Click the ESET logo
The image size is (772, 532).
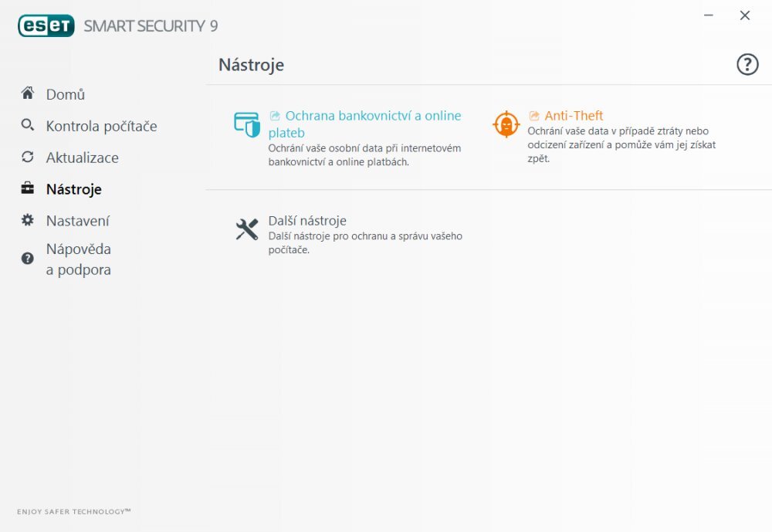coord(45,24)
